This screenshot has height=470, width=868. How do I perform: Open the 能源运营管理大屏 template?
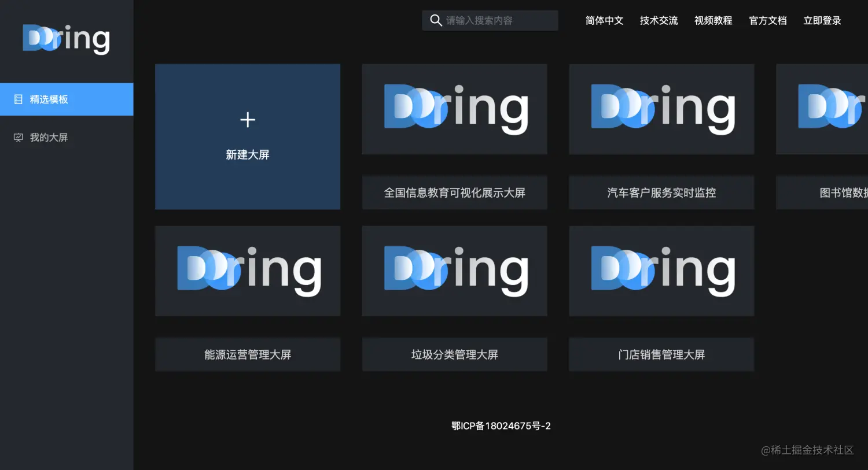pyautogui.click(x=248, y=271)
